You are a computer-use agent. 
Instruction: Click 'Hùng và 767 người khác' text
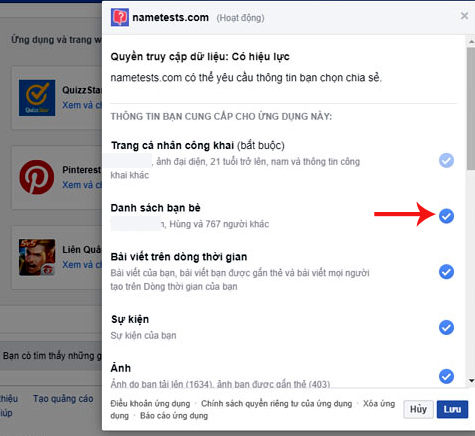tap(219, 224)
